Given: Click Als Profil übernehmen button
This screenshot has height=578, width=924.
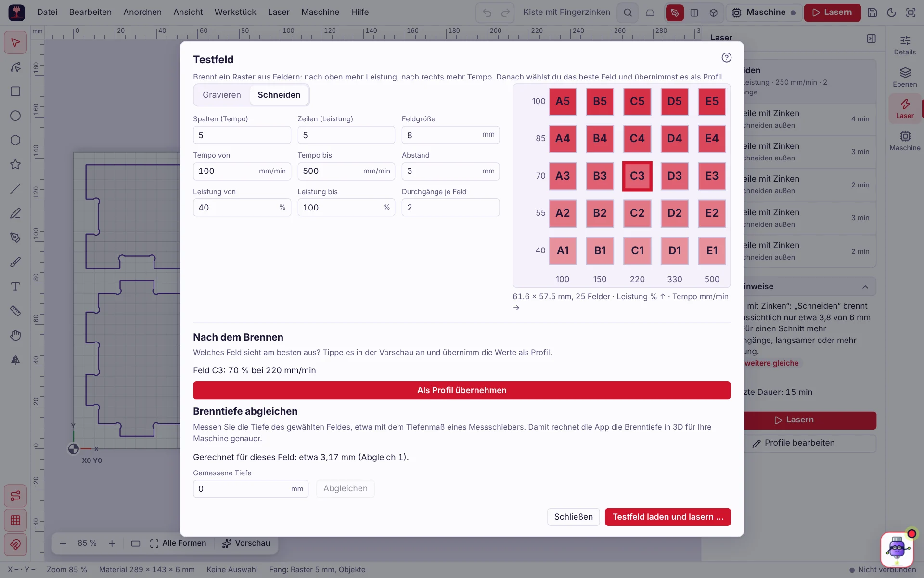Looking at the screenshot, I should point(462,390).
